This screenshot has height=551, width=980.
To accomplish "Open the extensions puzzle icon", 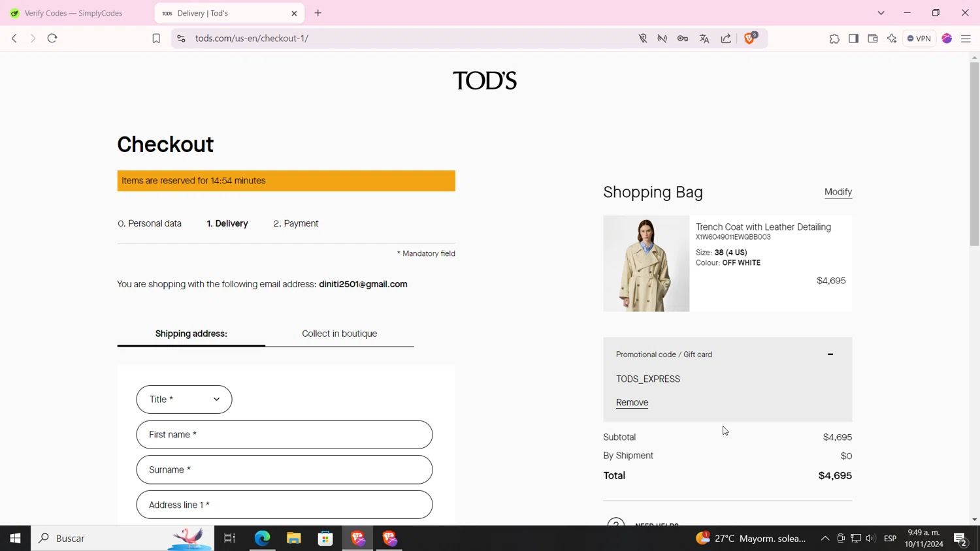I will (x=834, y=39).
